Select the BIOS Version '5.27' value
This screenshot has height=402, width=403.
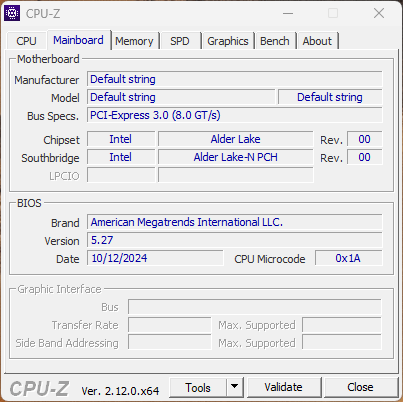[235, 240]
